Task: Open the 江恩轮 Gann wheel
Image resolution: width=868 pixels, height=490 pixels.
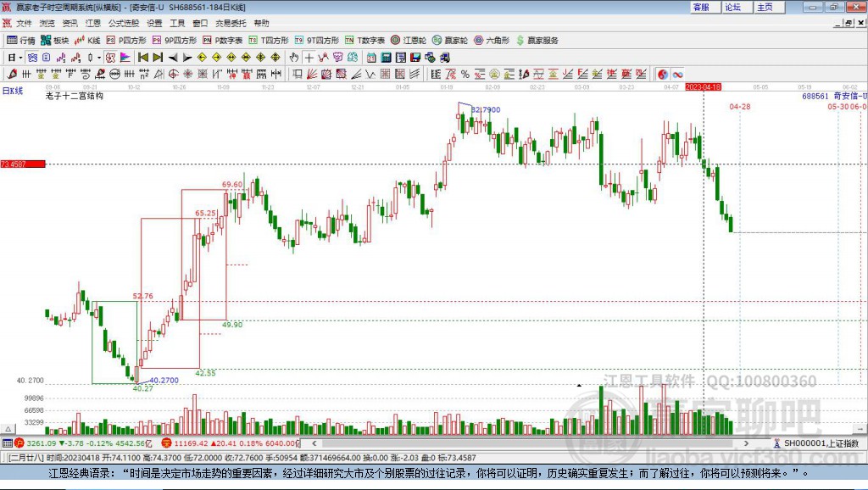Action: click(x=409, y=41)
